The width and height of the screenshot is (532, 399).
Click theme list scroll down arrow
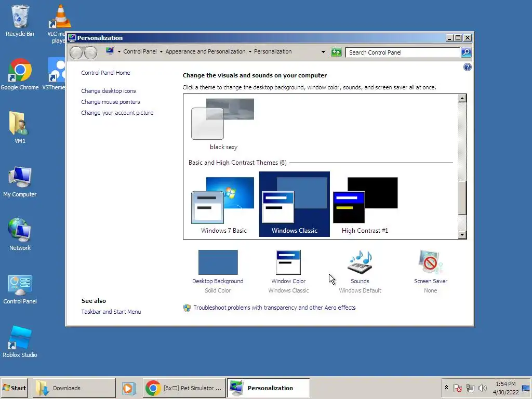click(462, 235)
